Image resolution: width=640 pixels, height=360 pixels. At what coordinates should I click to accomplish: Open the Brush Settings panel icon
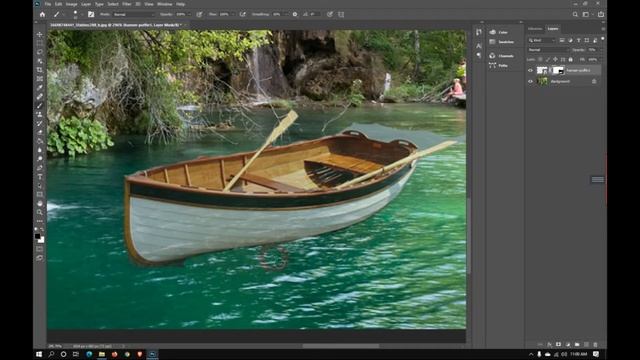click(x=91, y=14)
